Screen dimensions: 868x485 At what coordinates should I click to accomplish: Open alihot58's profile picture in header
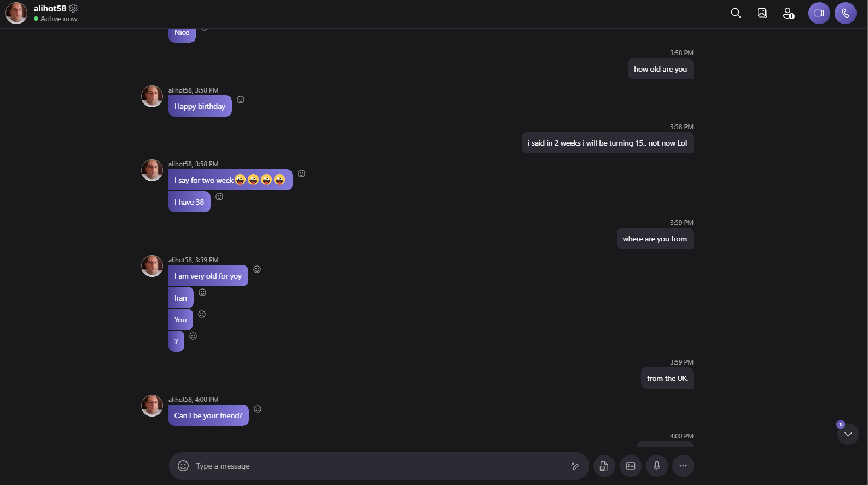point(16,13)
